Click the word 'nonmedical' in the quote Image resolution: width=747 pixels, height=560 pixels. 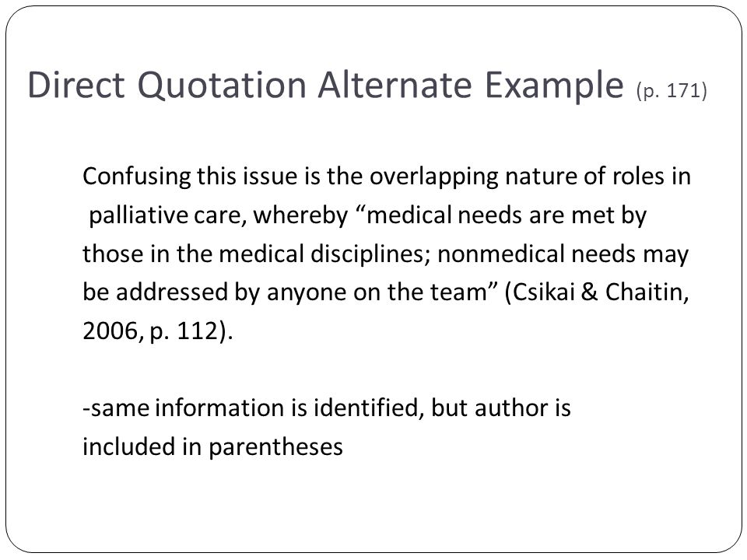tap(500, 254)
